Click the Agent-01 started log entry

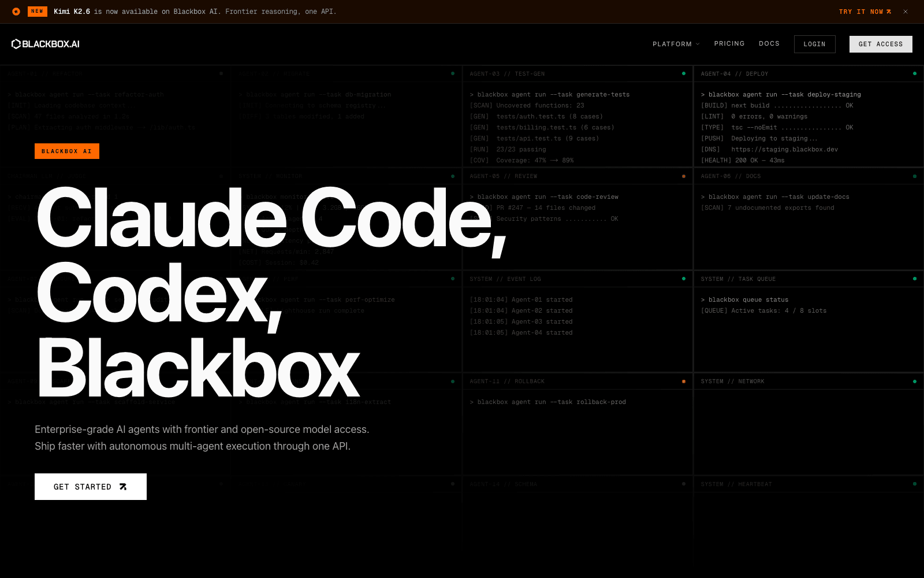(x=521, y=299)
